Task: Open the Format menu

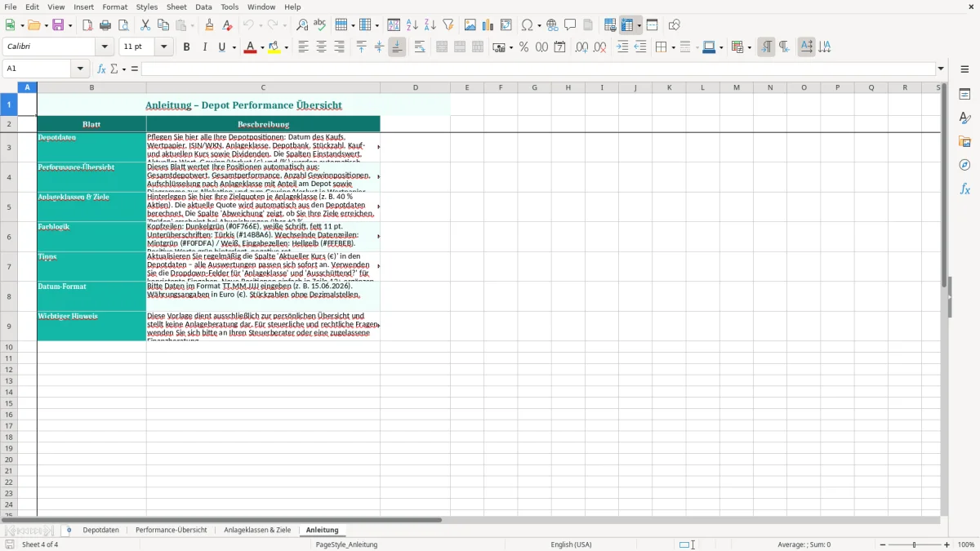Action: pos(115,7)
